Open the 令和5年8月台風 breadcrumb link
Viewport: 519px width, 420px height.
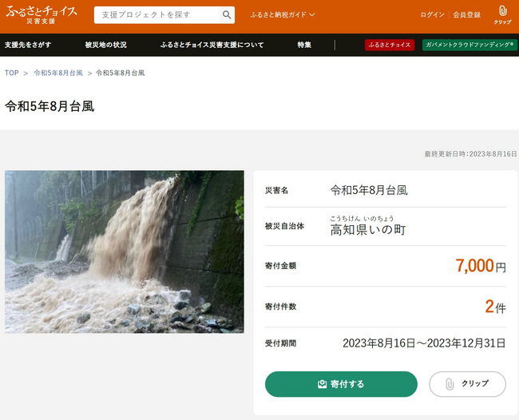[x=57, y=73]
